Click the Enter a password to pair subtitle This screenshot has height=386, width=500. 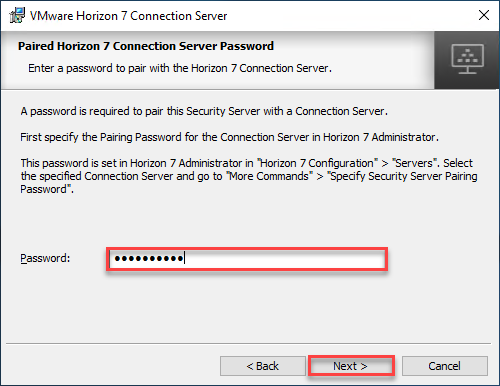(180, 68)
